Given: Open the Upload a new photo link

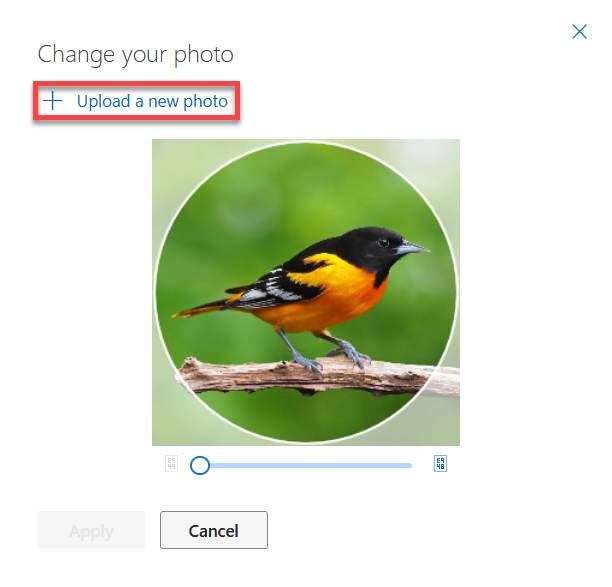Looking at the screenshot, I should point(152,101).
